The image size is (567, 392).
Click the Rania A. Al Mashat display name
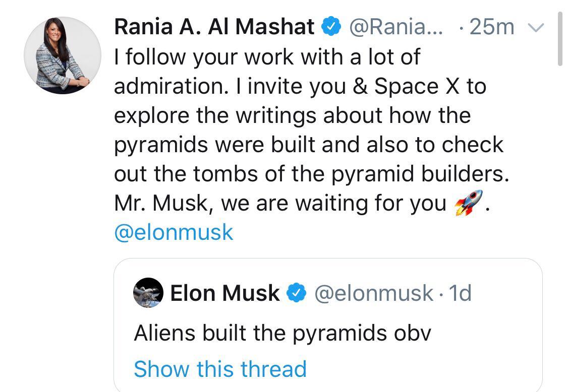[214, 27]
